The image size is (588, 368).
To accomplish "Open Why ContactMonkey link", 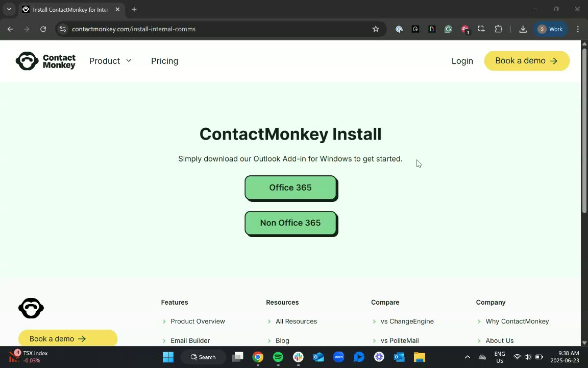I will [517, 321].
